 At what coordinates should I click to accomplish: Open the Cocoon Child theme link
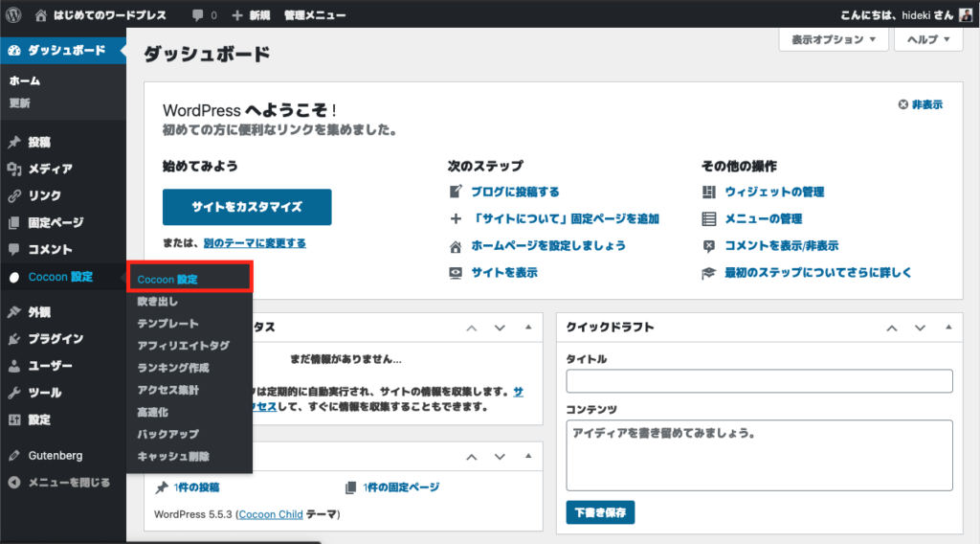click(271, 514)
